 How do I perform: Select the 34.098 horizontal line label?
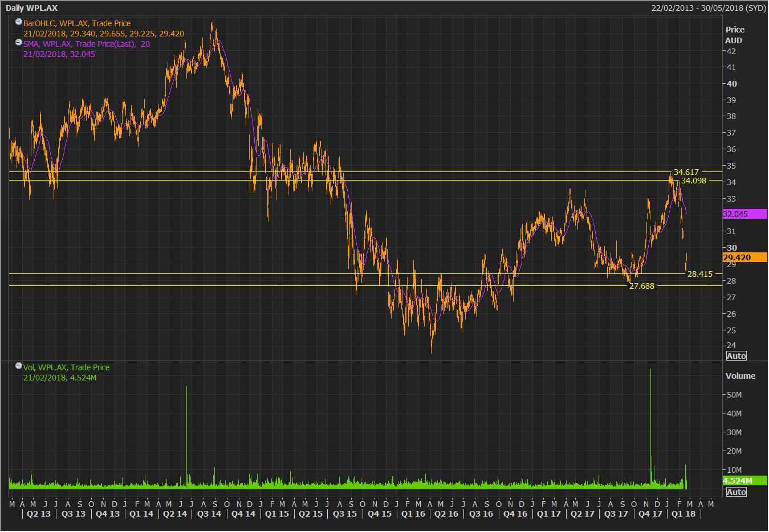pyautogui.click(x=693, y=181)
